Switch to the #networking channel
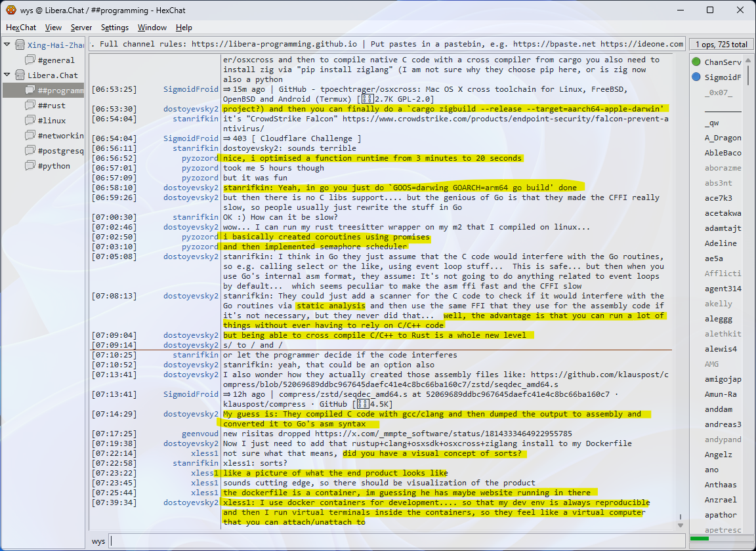Screen dimensions: 756x551 (x=60, y=136)
